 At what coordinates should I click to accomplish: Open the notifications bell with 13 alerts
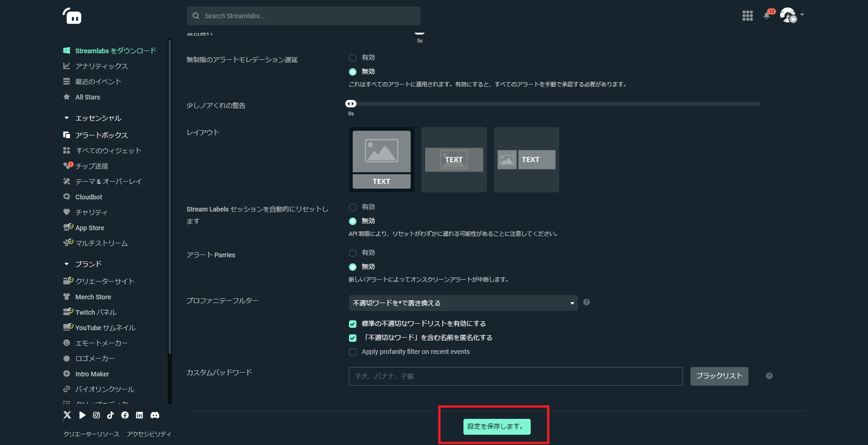click(x=767, y=15)
